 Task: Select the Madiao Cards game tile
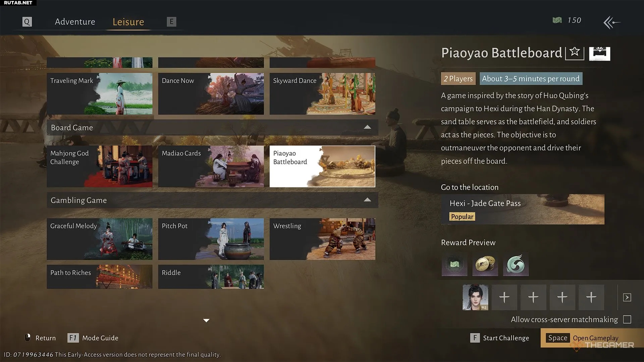[211, 166]
